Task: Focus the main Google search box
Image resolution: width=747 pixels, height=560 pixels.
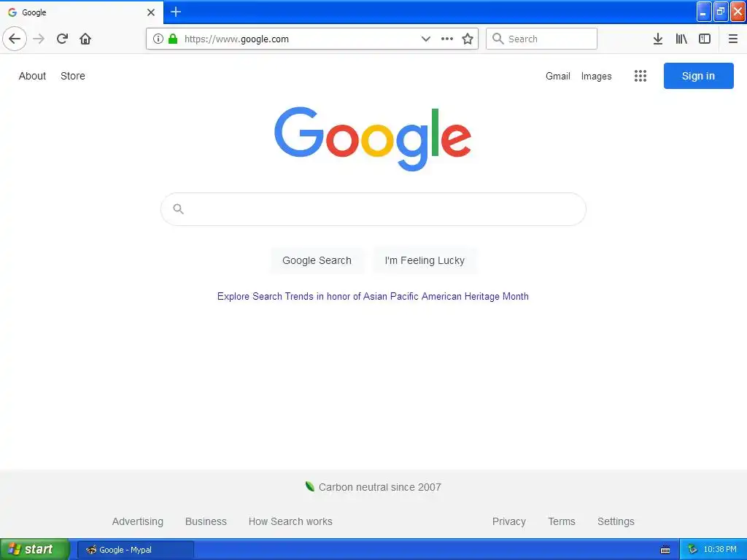Action: pos(373,209)
